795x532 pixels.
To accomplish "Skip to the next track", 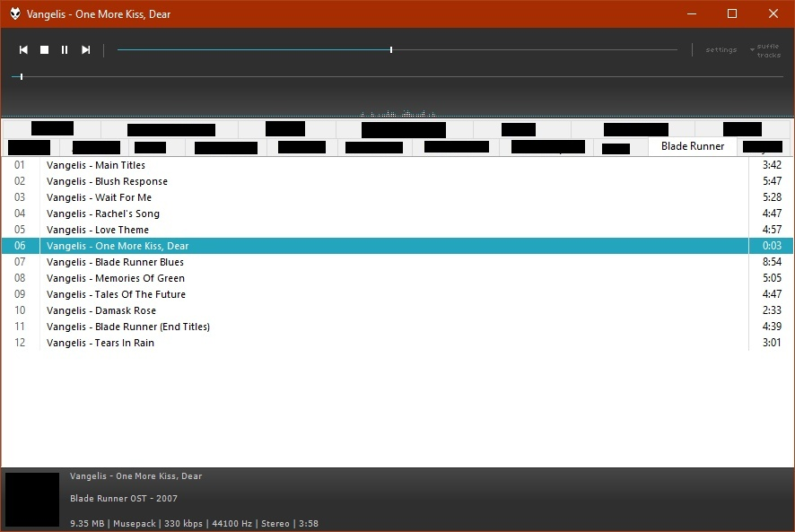I will click(x=85, y=49).
